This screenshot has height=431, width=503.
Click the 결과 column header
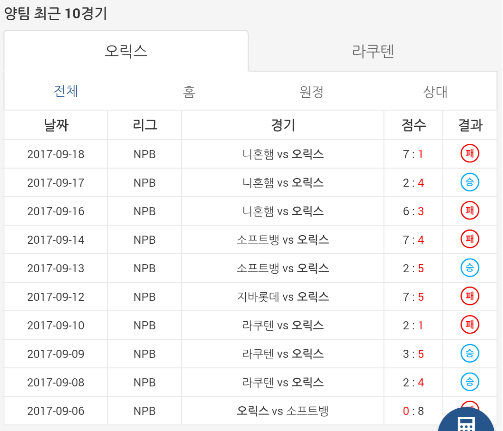click(470, 125)
